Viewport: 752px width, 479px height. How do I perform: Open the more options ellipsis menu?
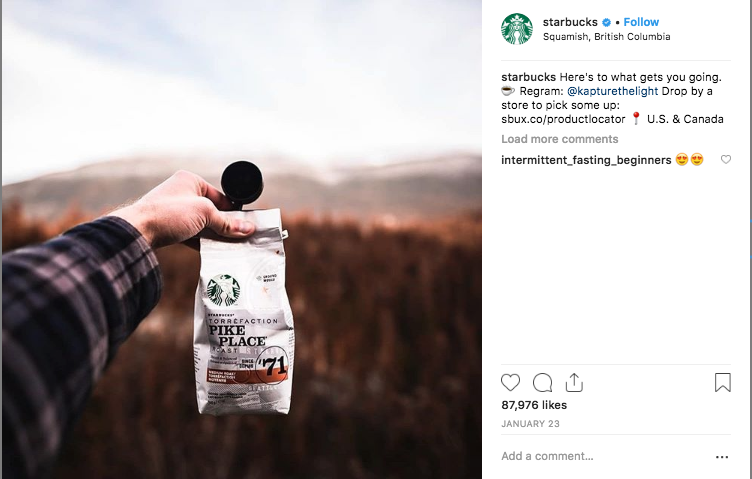722,457
